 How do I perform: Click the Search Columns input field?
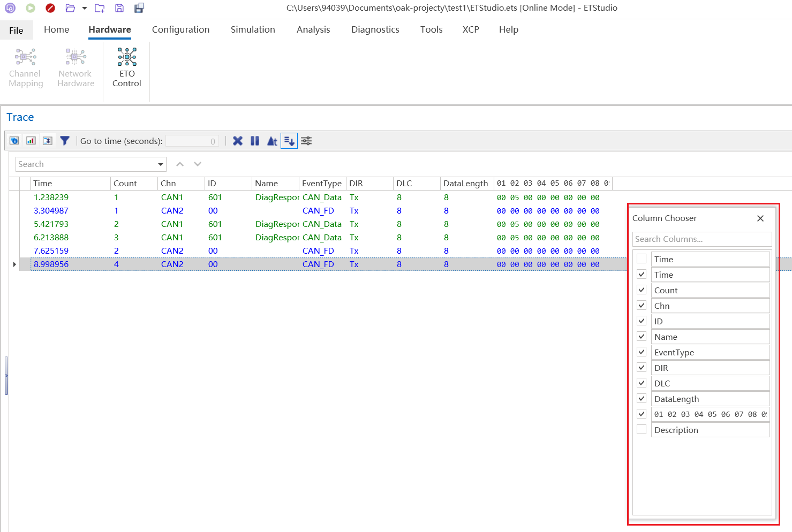[702, 239]
